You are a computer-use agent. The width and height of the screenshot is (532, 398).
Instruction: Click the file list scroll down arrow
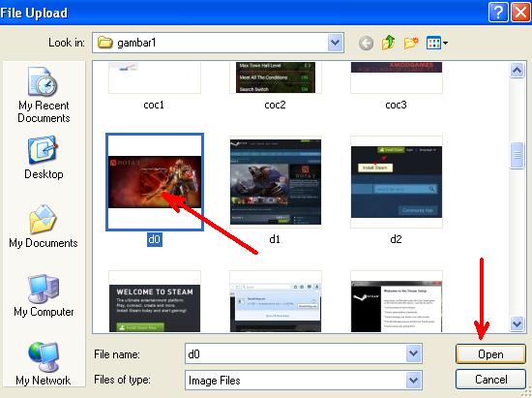[x=517, y=323]
